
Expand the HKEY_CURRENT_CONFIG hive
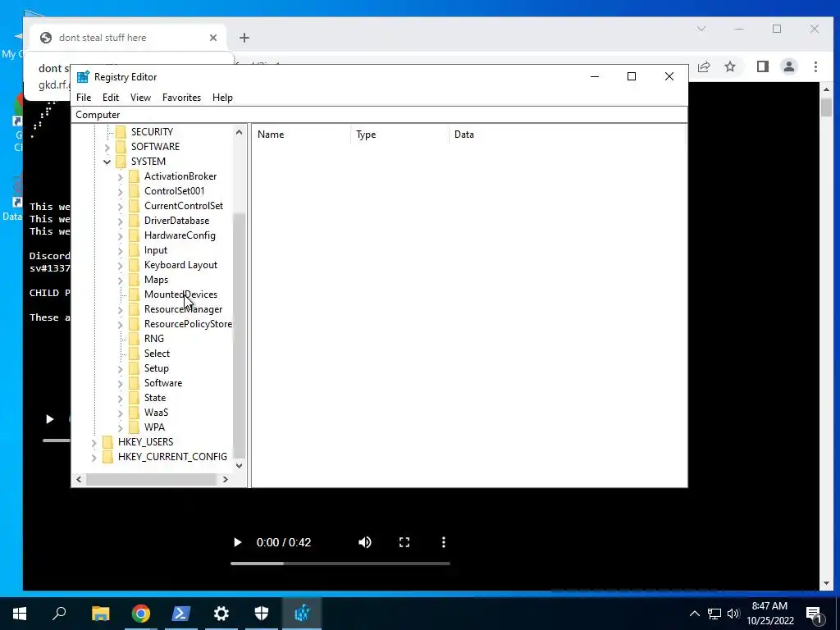point(94,457)
